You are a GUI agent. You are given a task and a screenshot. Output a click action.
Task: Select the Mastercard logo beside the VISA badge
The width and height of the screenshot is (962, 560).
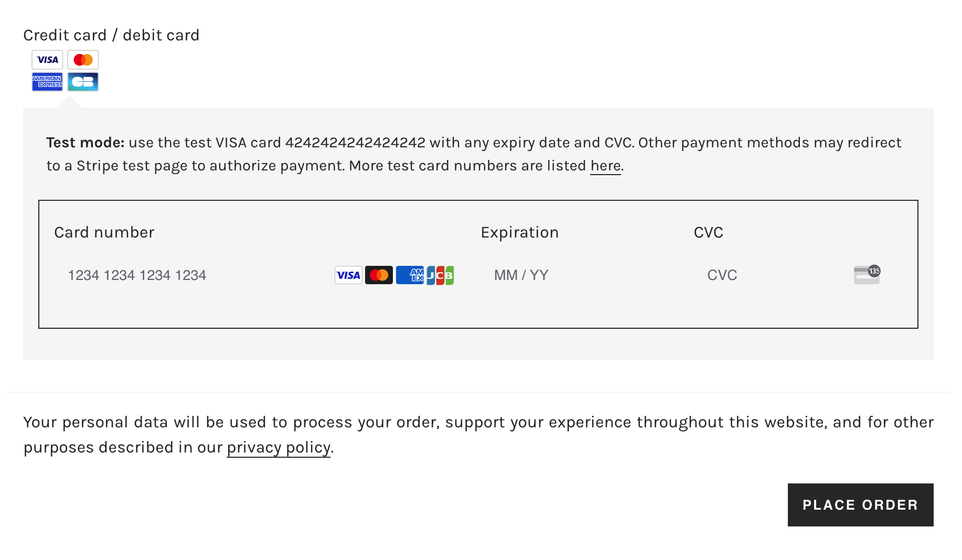[x=82, y=59]
